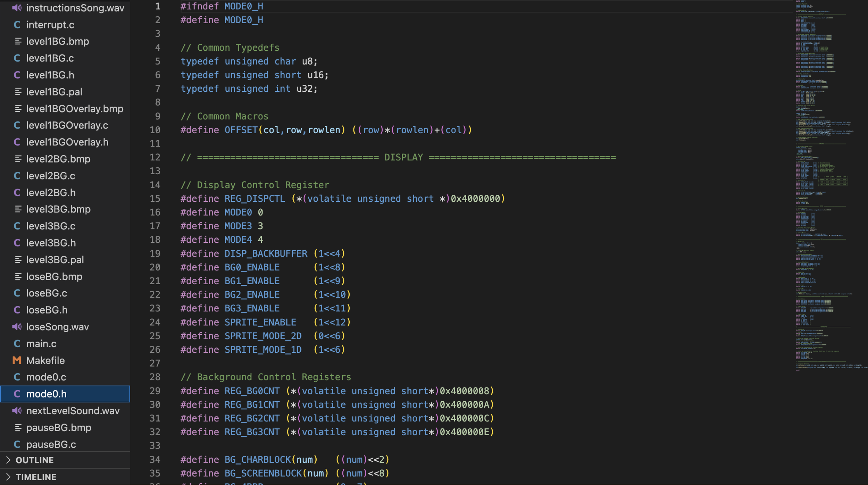Viewport: 868px width, 485px height.
Task: Open mode0.c in the file explorer
Action: click(x=46, y=377)
